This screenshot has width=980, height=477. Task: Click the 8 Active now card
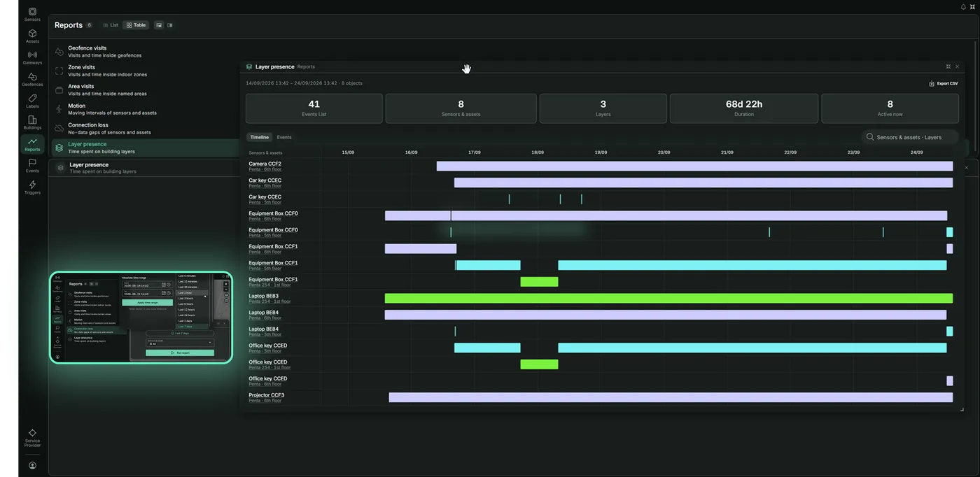coord(890,108)
